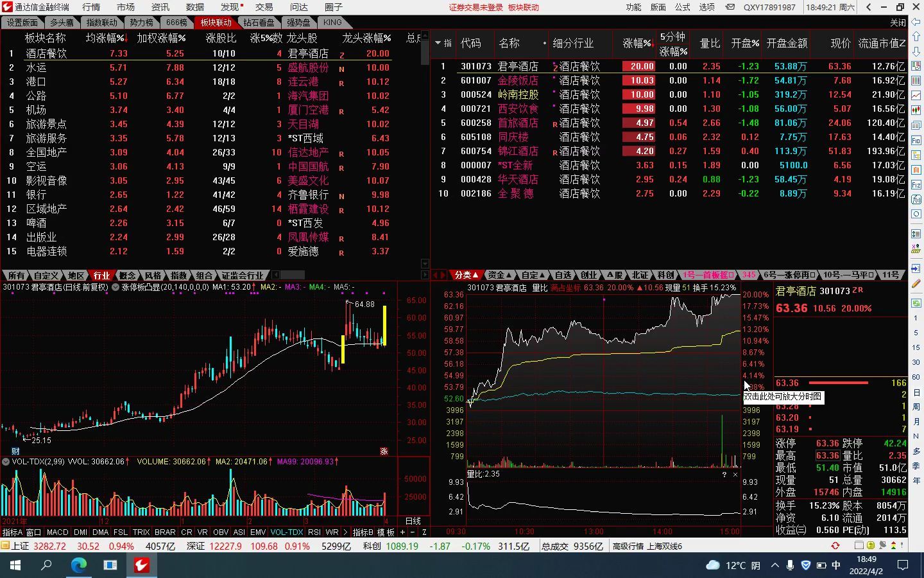The width and height of the screenshot is (924, 578).
Task: Click the collapse left chevron in title bar
Action: click(869, 7)
